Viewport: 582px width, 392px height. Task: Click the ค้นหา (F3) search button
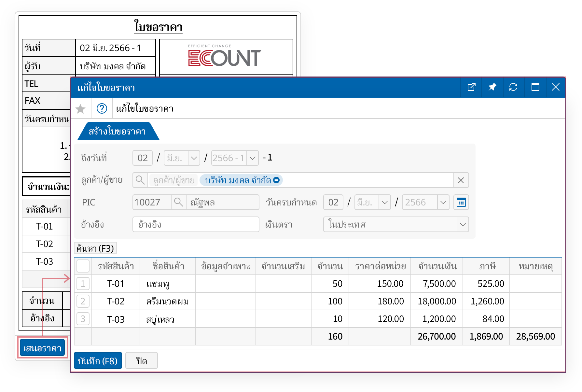click(95, 248)
